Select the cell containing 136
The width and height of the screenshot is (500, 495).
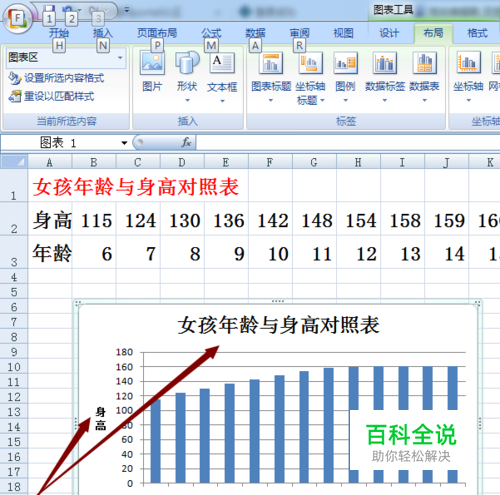click(x=227, y=219)
